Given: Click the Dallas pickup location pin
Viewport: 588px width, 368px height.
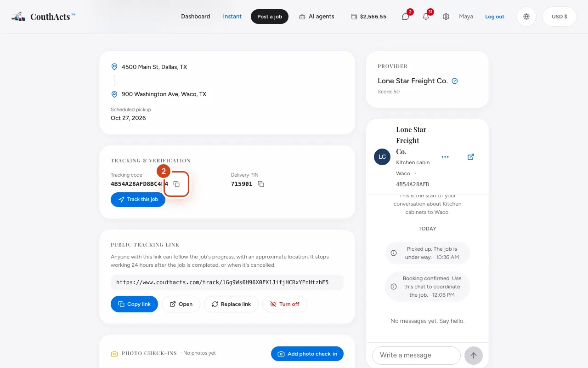Looking at the screenshot, I should tap(114, 67).
